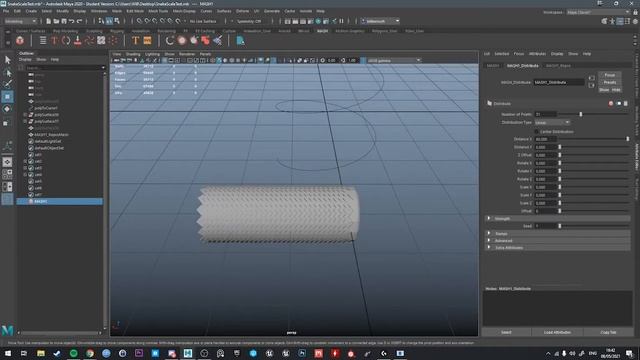640x360 pixels.
Task: Click the Select button at the bottom
Action: point(506,332)
